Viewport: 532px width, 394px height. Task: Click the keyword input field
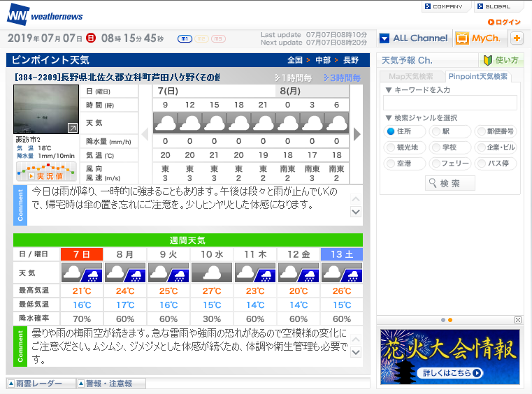(x=450, y=103)
